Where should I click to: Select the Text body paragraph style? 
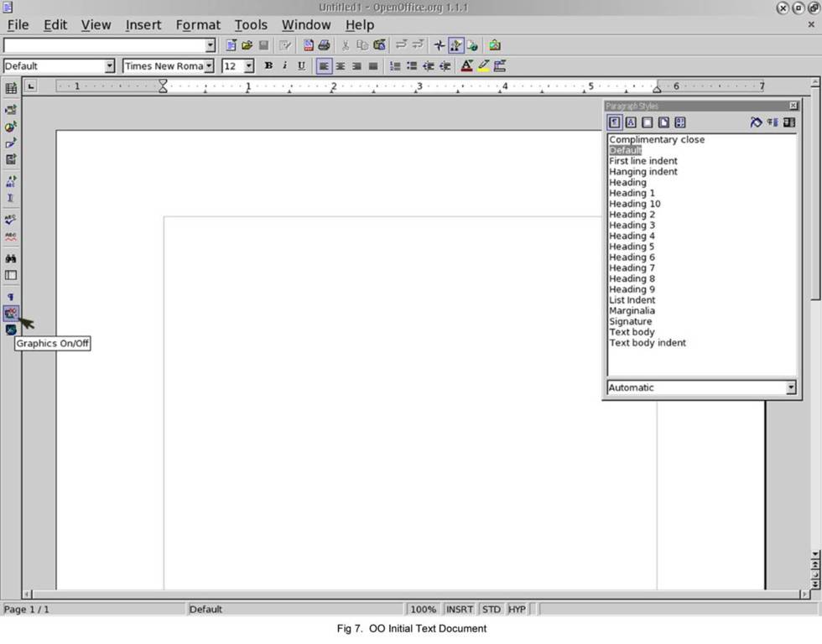632,332
